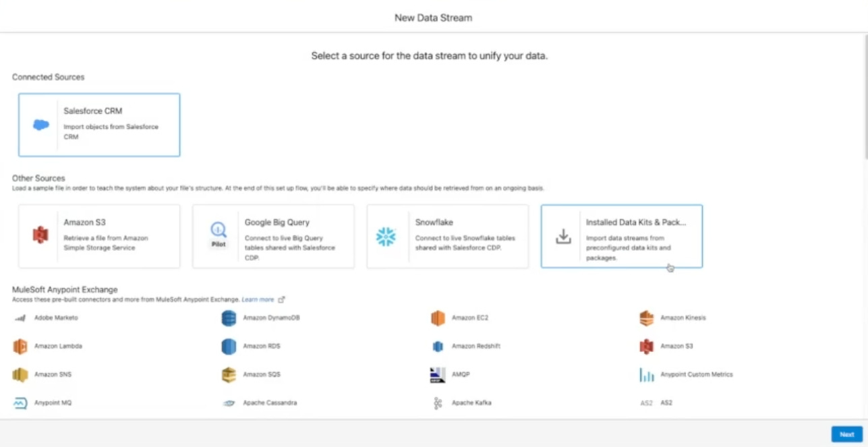Click the Anypoint Custom Metrics icon
Screen dimensions: 868x447
[647, 375]
